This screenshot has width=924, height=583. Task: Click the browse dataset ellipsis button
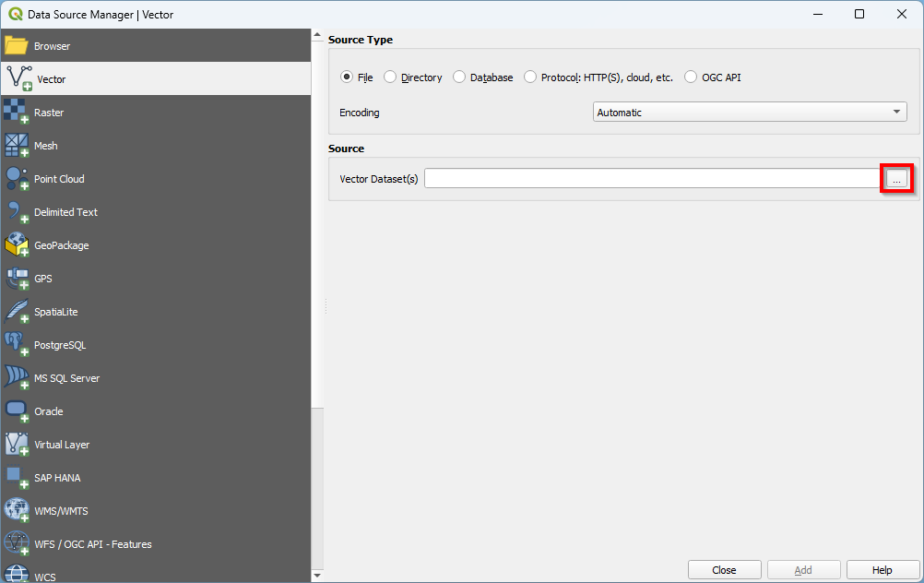pos(896,179)
